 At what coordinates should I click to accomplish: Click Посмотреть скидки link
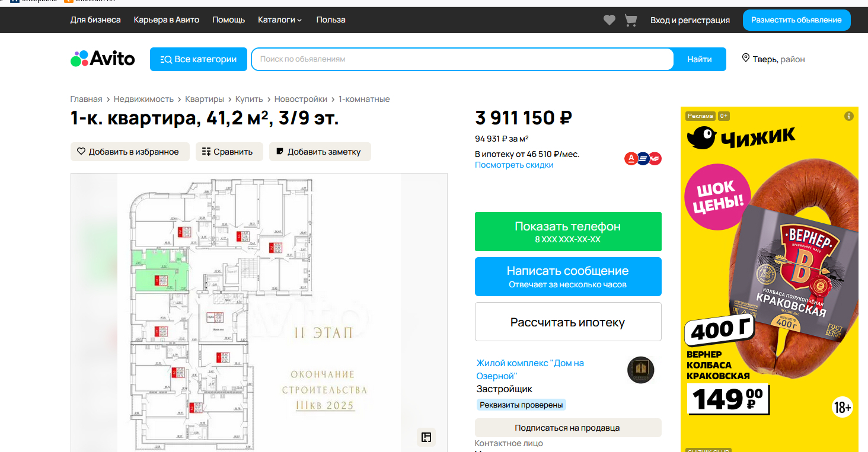(514, 165)
